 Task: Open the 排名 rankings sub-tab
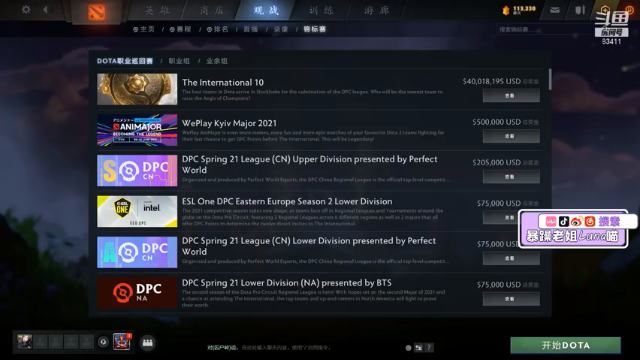pos(217,29)
